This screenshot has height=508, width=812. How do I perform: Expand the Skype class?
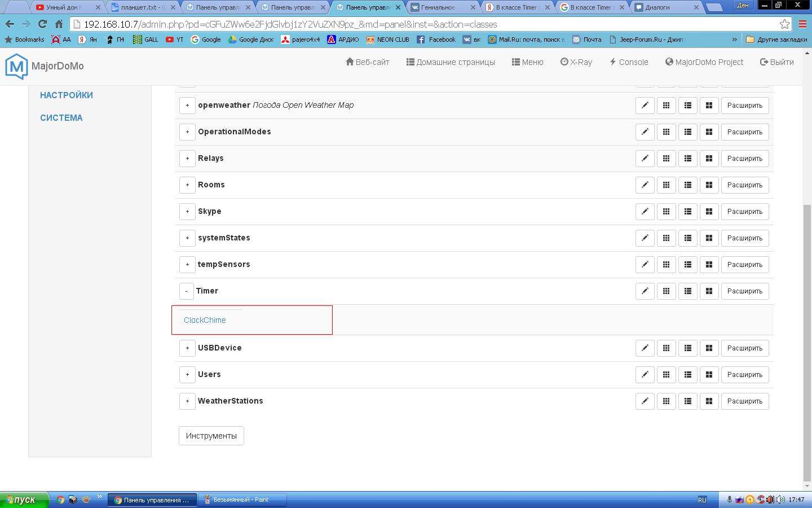(187, 212)
